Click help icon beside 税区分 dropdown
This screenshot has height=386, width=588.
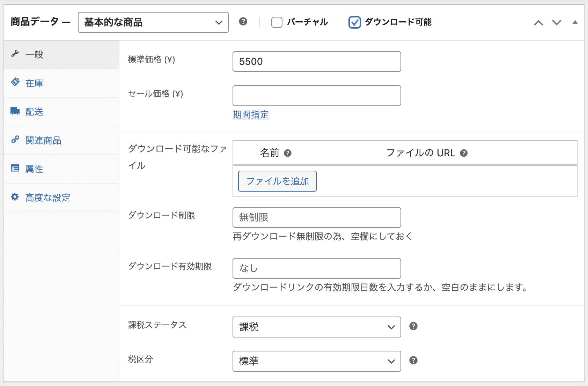point(413,361)
